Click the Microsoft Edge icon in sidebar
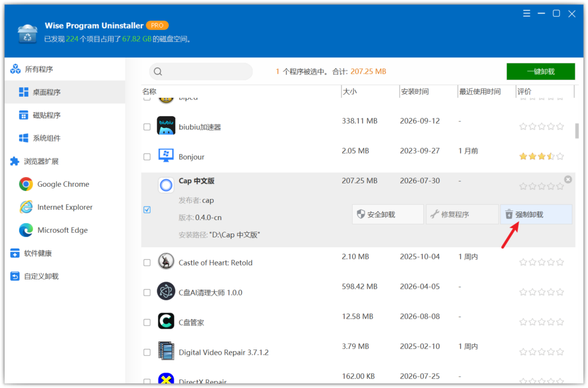 point(26,230)
